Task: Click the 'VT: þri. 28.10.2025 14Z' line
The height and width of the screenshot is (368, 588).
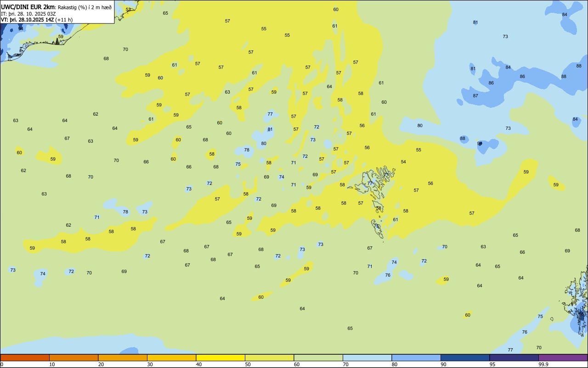Action: (27, 20)
